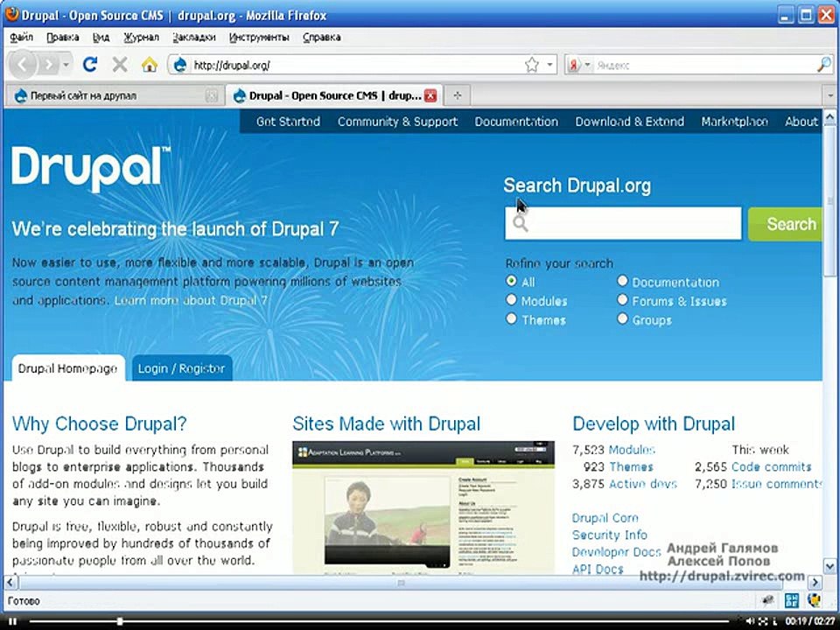Image resolution: width=840 pixels, height=630 pixels.
Task: Mute the video with the speaker icon
Action: tap(750, 621)
